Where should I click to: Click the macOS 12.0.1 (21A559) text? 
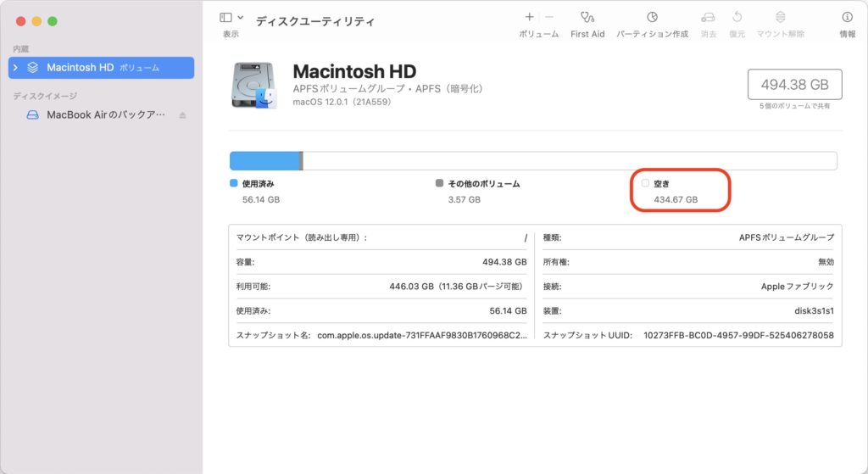(x=342, y=102)
